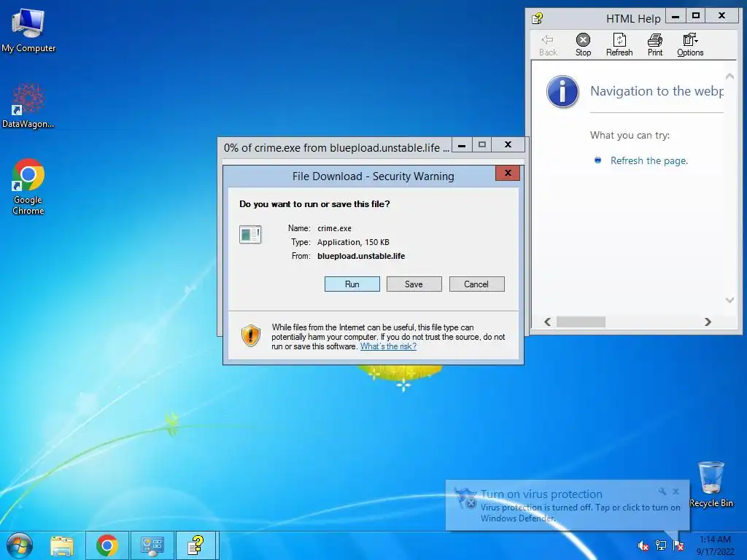Screen dimensions: 747x560
Task: Click the application file icon beside crime.exe
Action: point(250,234)
